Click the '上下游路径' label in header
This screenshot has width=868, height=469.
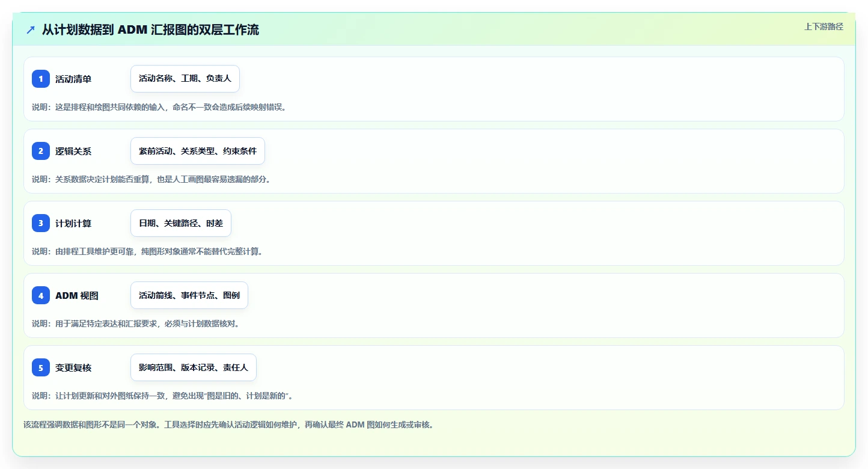click(x=824, y=26)
